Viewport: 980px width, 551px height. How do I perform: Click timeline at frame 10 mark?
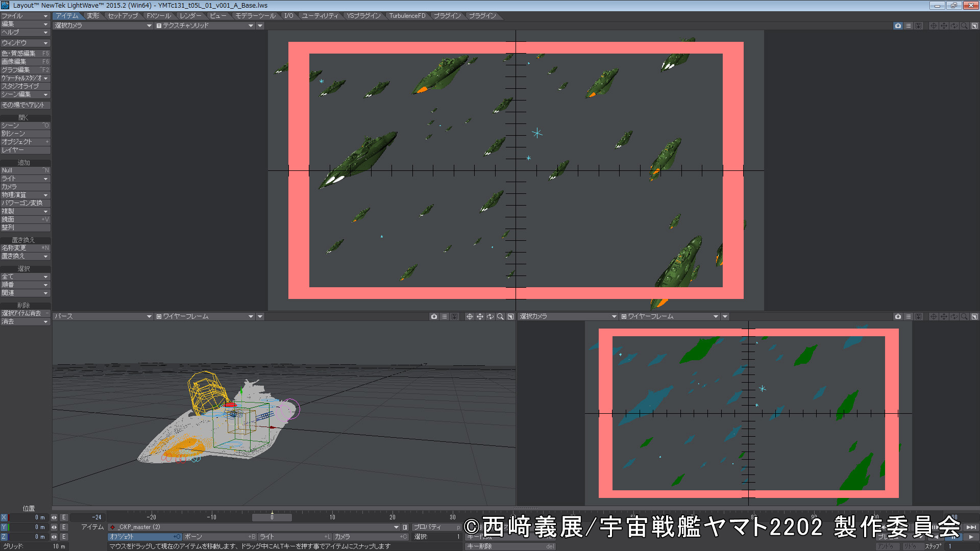pos(332,517)
